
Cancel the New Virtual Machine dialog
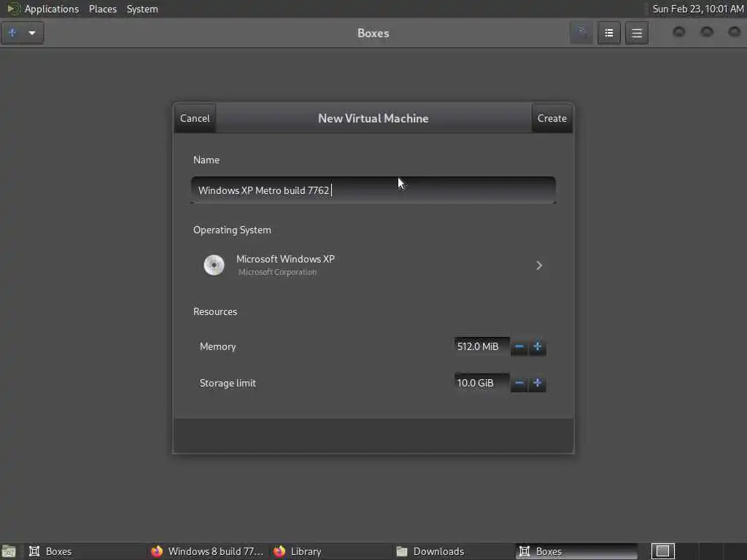(x=195, y=118)
